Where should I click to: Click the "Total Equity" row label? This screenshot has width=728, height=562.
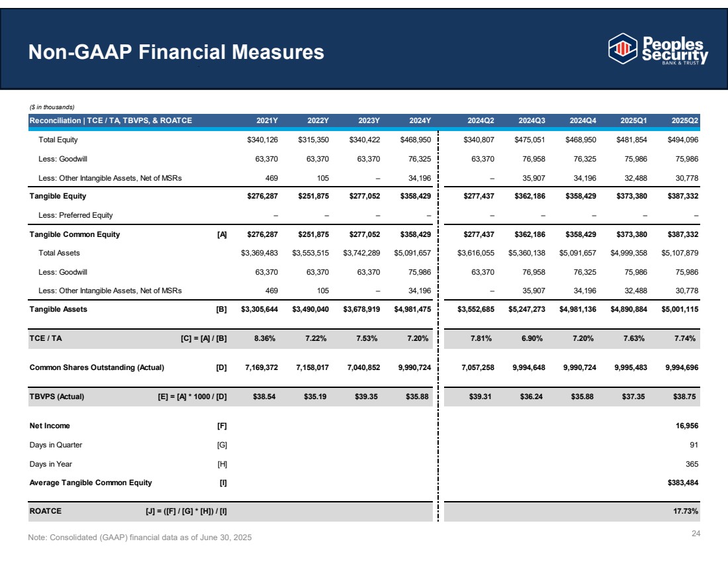click(x=58, y=140)
